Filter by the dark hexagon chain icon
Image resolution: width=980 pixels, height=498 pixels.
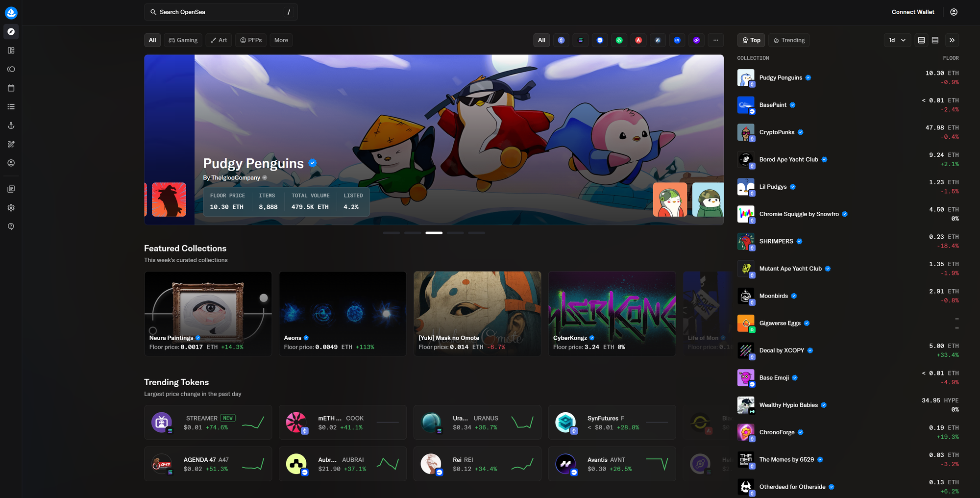click(x=658, y=40)
